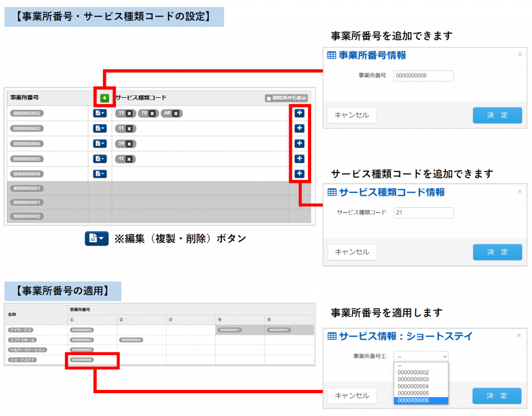The width and height of the screenshot is (532, 416).
Task: Click 事業所番号 text field showing 0000000006
Action: click(x=423, y=76)
